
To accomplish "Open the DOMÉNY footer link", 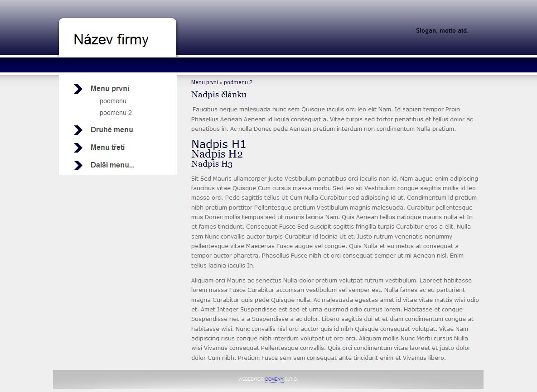I will [x=274, y=379].
